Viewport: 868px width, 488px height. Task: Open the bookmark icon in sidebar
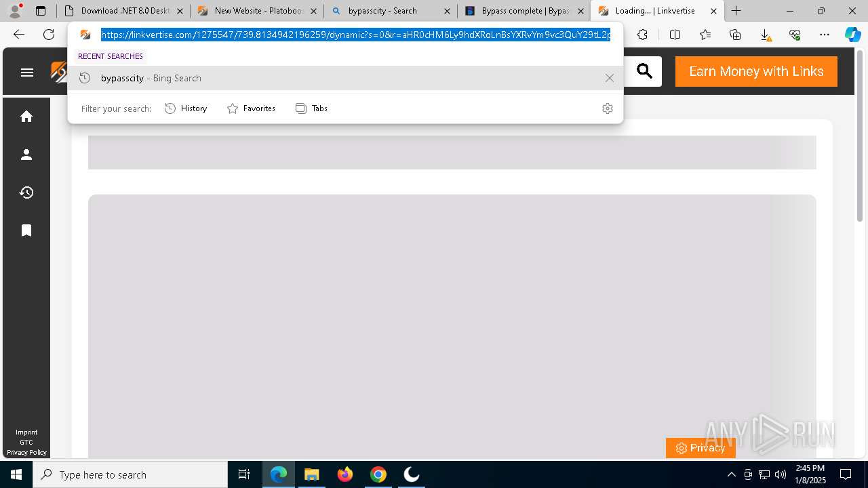pyautogui.click(x=26, y=230)
